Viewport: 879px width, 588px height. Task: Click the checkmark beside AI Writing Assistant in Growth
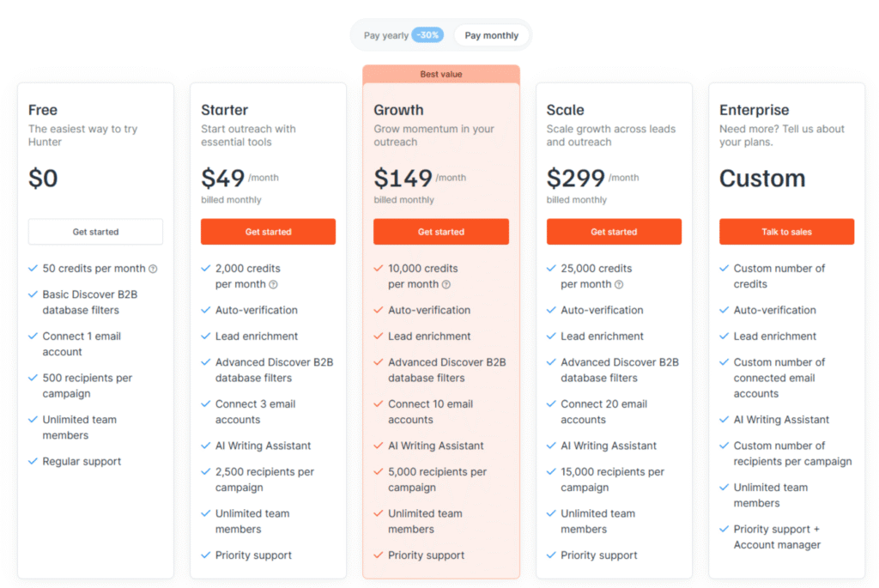click(379, 446)
